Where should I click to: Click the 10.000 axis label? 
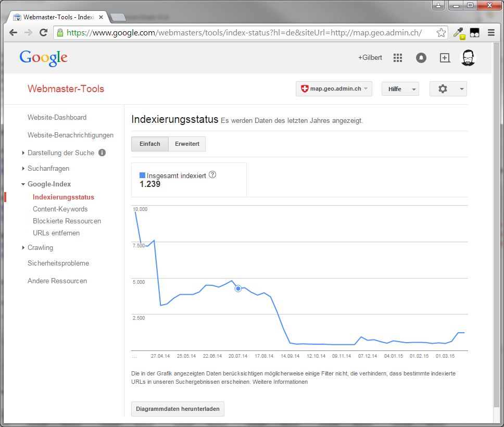140,209
